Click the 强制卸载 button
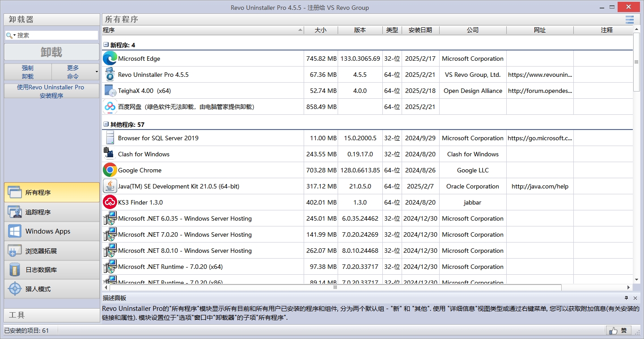 [x=28, y=72]
